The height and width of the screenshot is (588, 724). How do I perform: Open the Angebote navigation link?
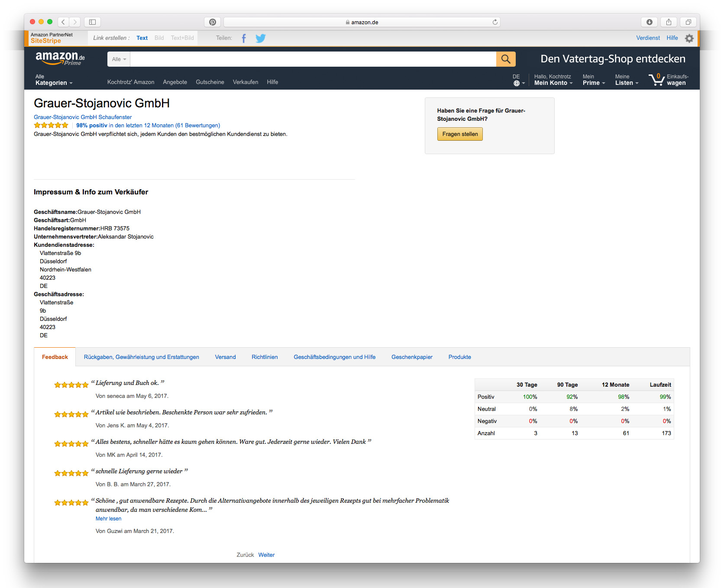(x=175, y=82)
